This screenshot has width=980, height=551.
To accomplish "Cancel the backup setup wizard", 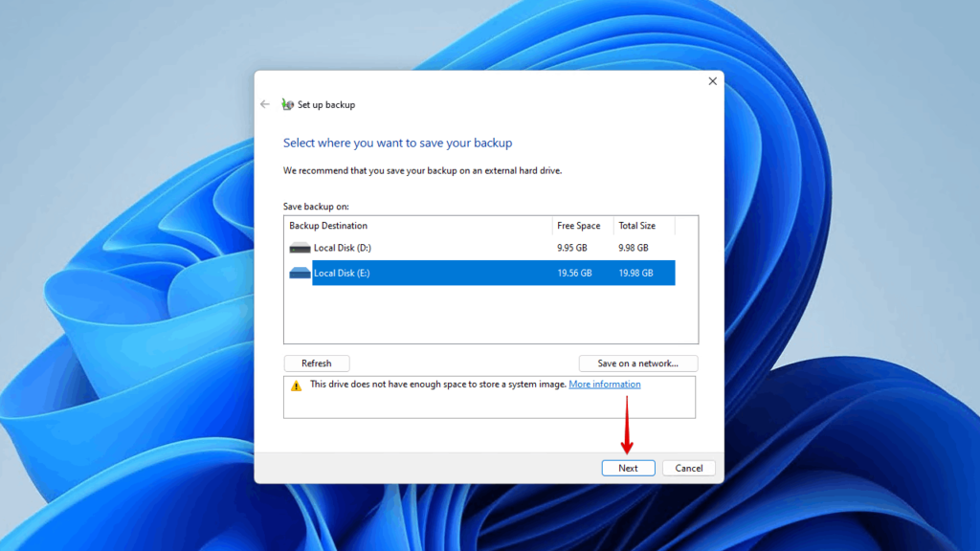I will [x=688, y=468].
